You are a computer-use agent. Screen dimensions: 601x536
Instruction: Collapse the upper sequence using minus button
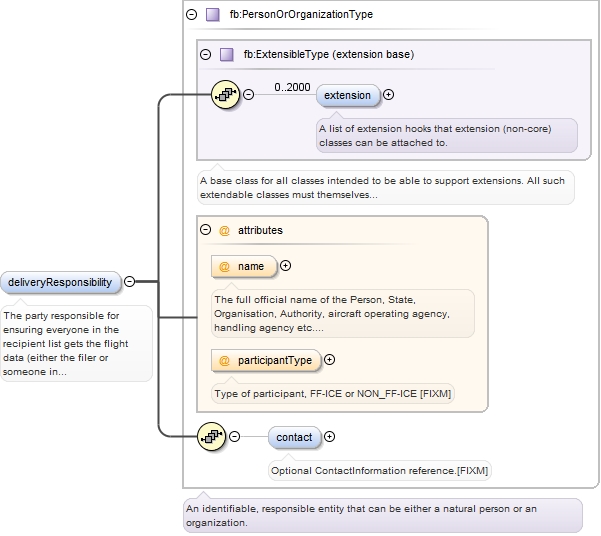(x=249, y=95)
